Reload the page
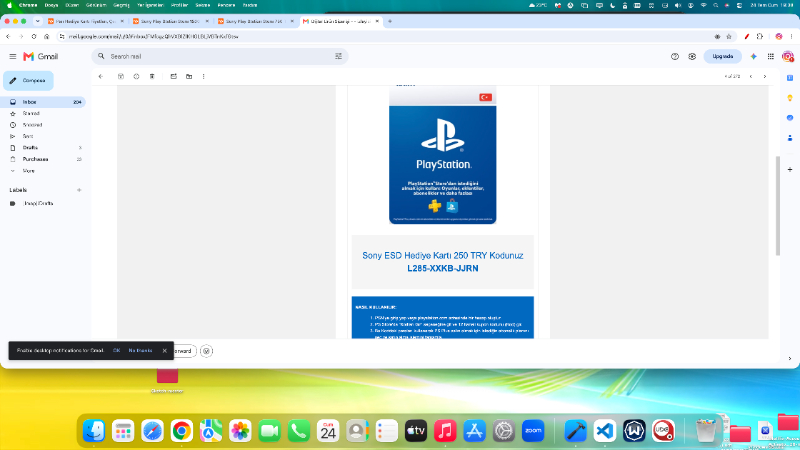The width and height of the screenshot is (800, 450). coord(34,37)
